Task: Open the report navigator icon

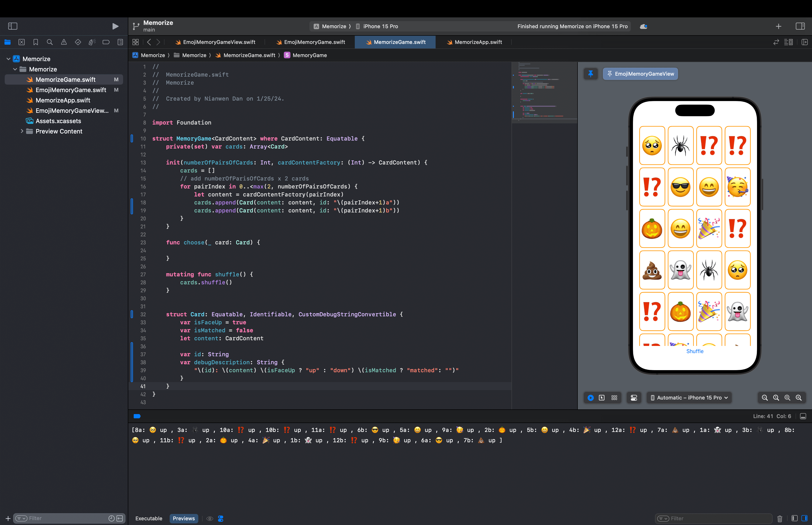Action: click(x=120, y=42)
